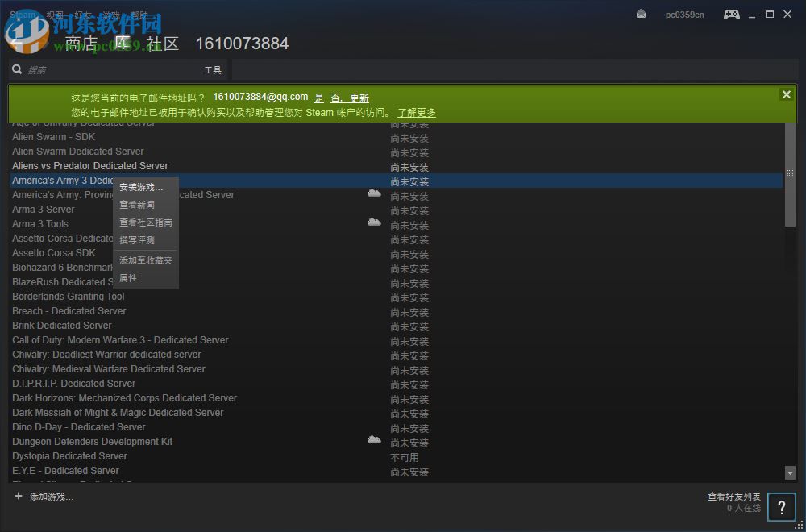Open the 了解更多 link in the banner
806x532 pixels.
point(416,112)
